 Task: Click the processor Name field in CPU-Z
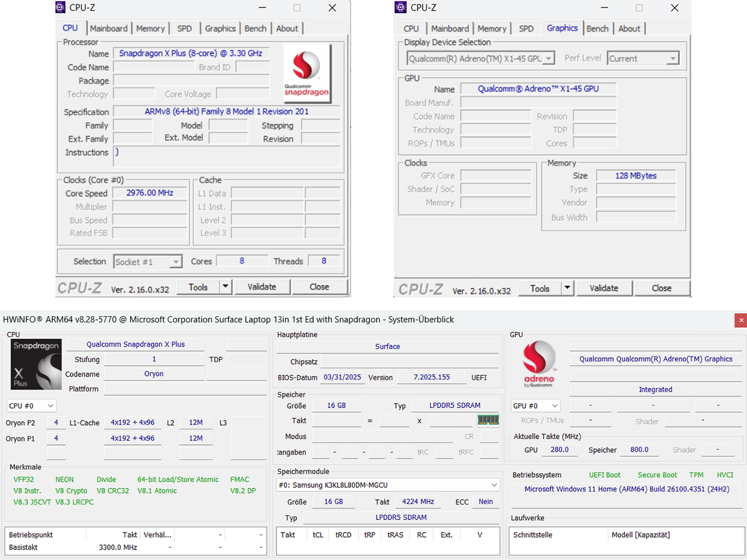pyautogui.click(x=190, y=54)
